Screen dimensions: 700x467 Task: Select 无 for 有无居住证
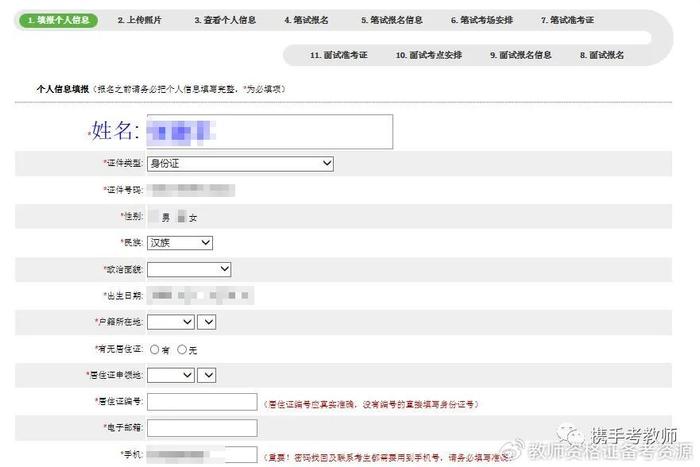182,349
